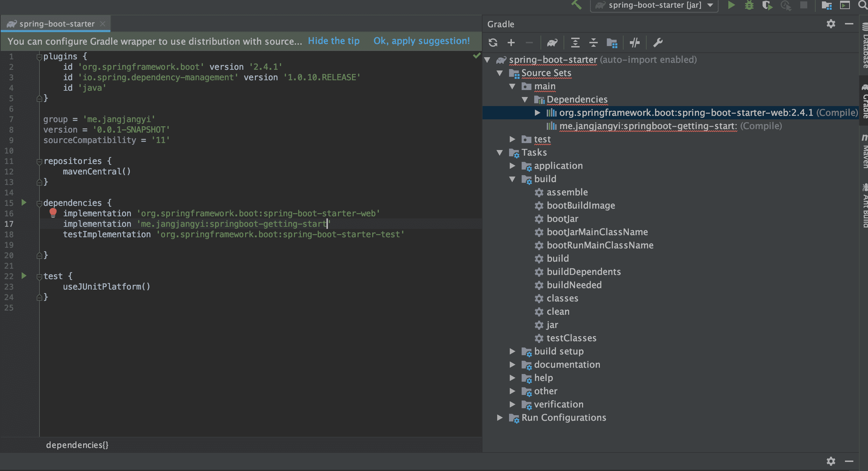Run the test block gutter arrow
The image size is (868, 471).
coord(24,276)
